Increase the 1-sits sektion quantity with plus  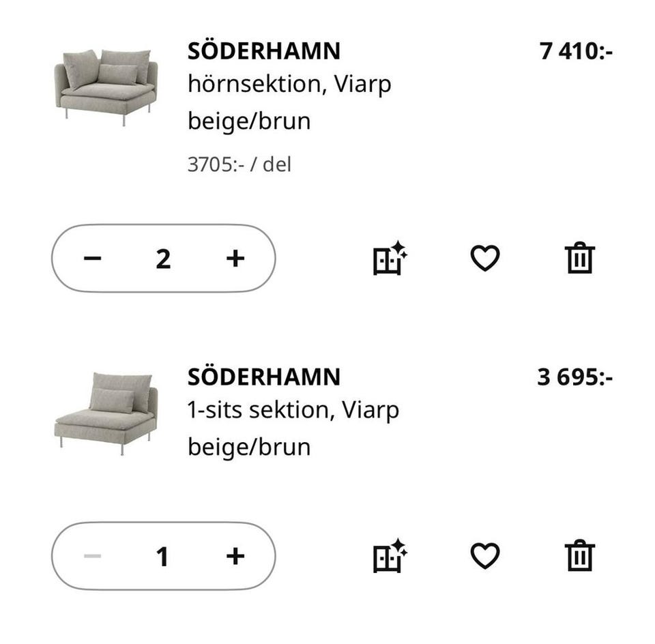point(235,556)
